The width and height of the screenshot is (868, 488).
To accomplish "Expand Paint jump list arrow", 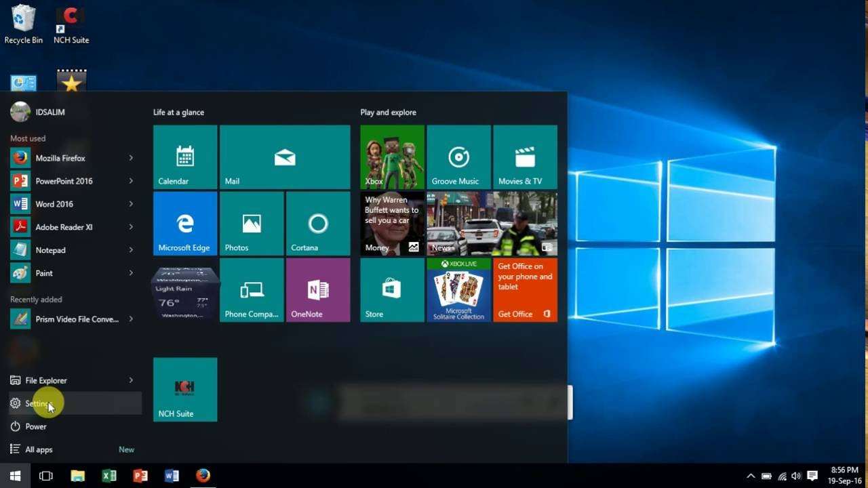I will 131,273.
